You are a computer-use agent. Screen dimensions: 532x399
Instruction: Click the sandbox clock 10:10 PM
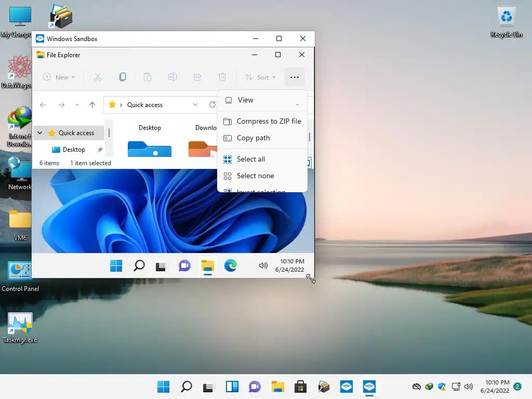pyautogui.click(x=289, y=265)
